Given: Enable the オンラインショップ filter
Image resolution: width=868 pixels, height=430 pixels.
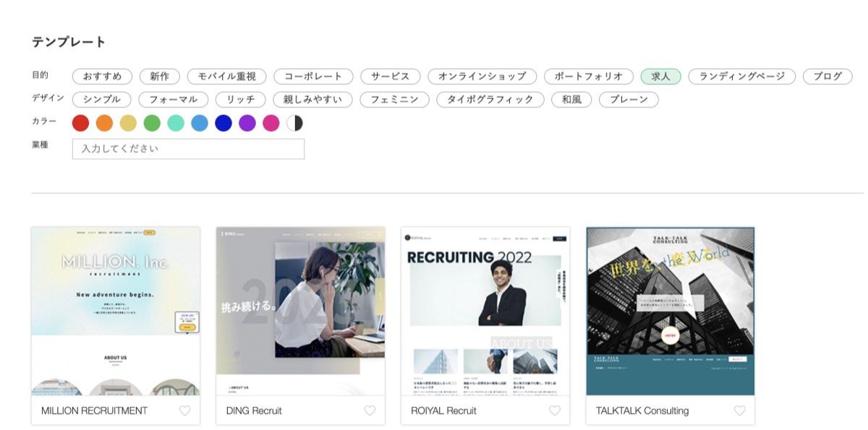Looking at the screenshot, I should tap(482, 77).
